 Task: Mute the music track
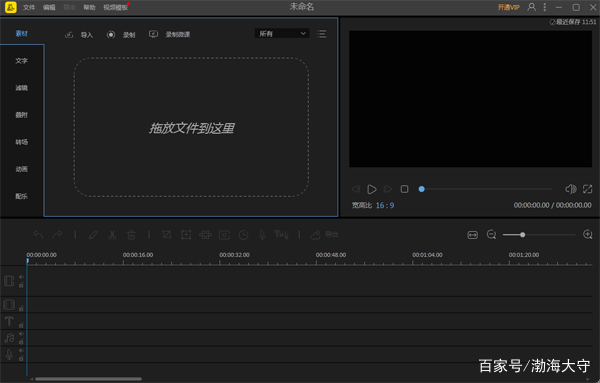point(21,334)
